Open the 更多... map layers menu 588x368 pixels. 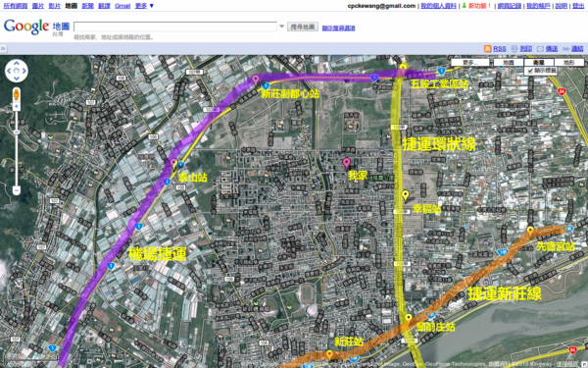click(470, 63)
